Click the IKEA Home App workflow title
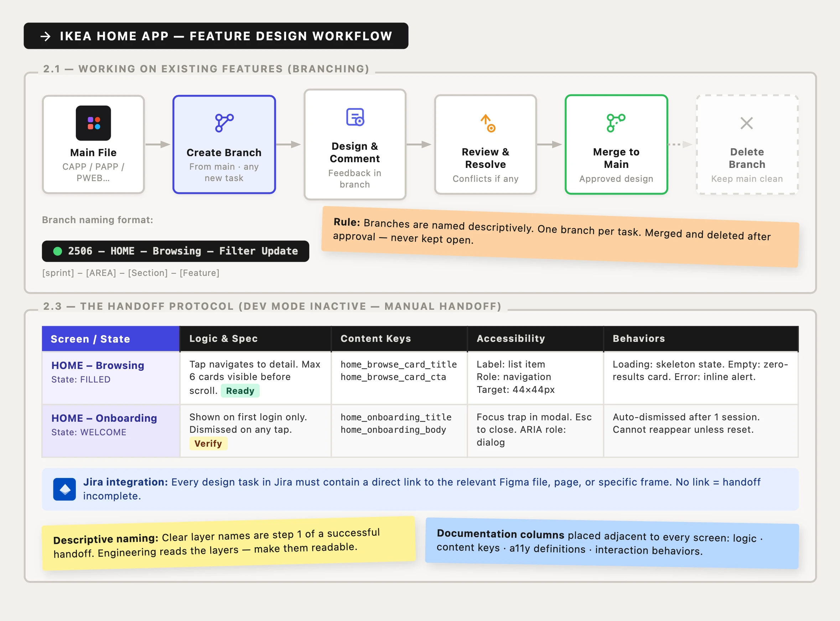This screenshot has width=840, height=621. tap(226, 36)
